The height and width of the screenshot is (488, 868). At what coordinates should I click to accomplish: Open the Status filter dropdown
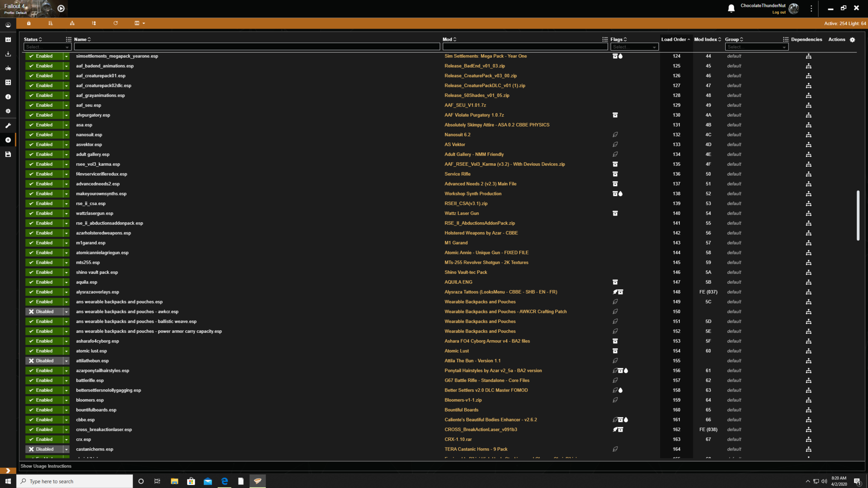tap(47, 47)
